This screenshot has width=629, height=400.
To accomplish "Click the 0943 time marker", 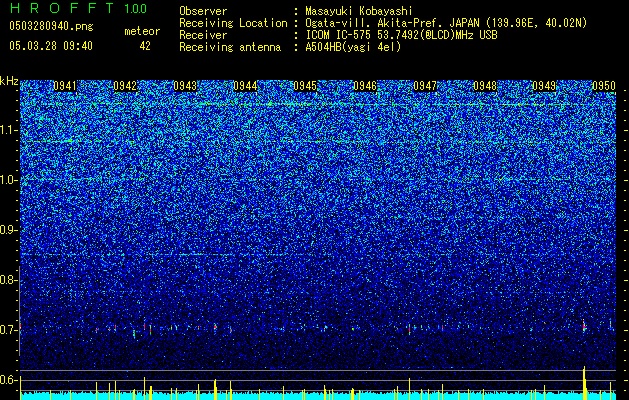I will [185, 86].
